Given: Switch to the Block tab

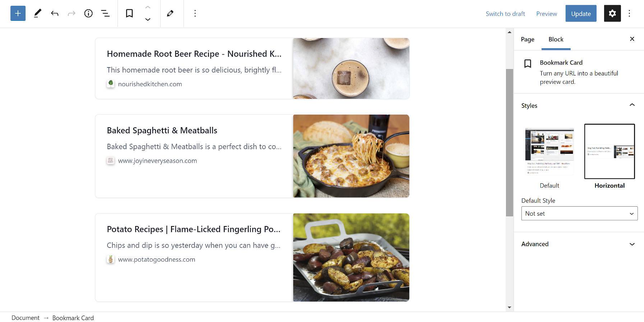Looking at the screenshot, I should coord(556,39).
